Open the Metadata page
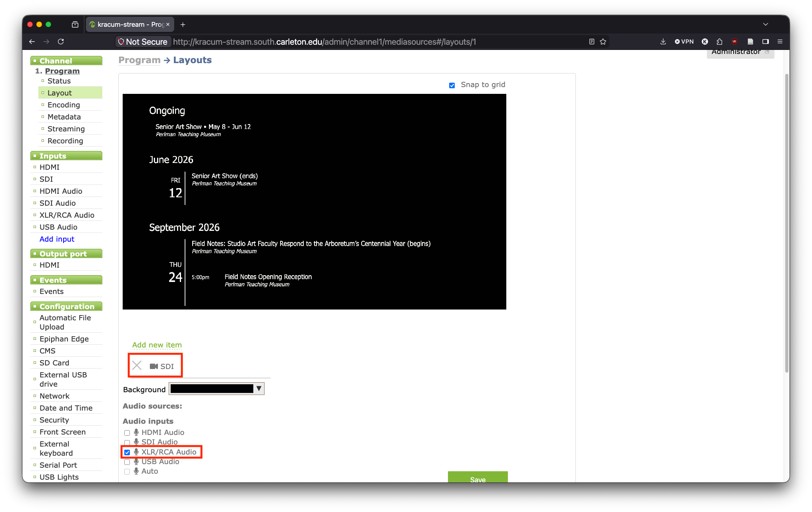812x512 pixels. coord(64,117)
